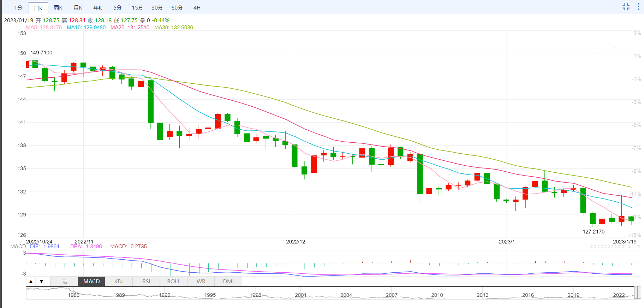The width and height of the screenshot is (644, 308).
Task: Switch to the 周K weekly chart tab
Action: 58,8
